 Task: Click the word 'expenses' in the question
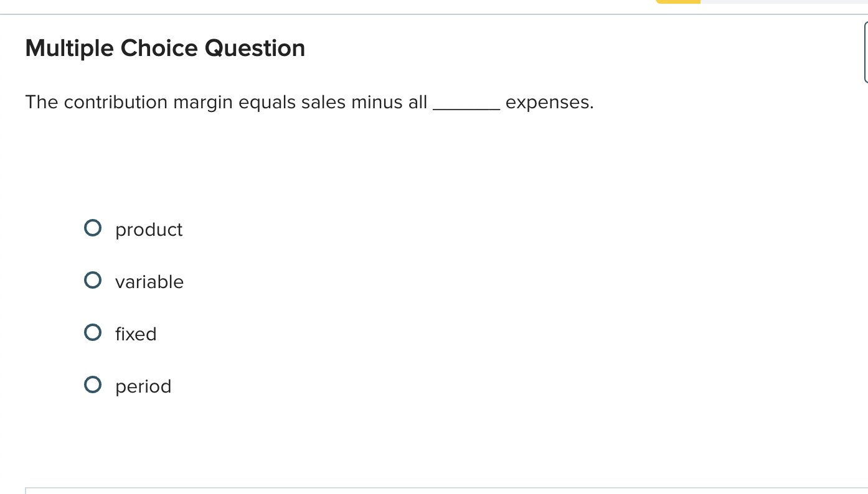[549, 102]
